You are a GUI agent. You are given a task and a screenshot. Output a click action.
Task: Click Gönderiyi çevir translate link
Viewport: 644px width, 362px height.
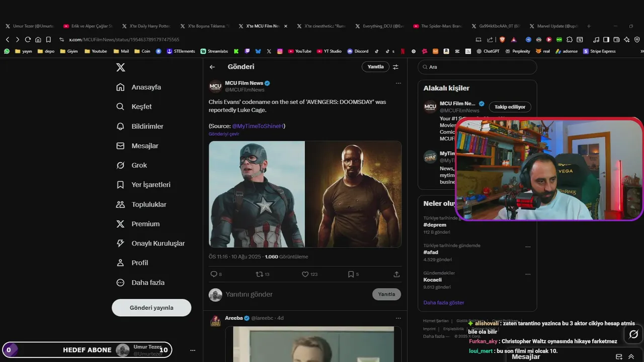click(224, 134)
